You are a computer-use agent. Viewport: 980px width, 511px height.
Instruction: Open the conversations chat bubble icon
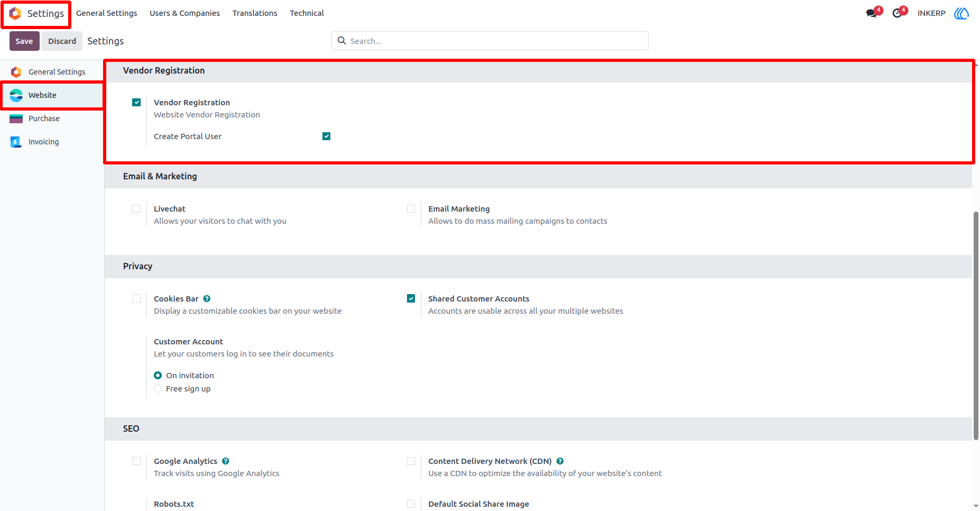tap(872, 13)
